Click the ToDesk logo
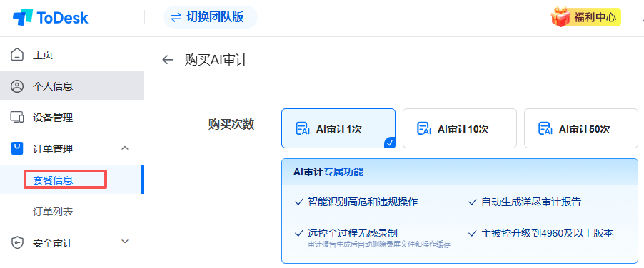644x268 pixels. pyautogui.click(x=51, y=18)
